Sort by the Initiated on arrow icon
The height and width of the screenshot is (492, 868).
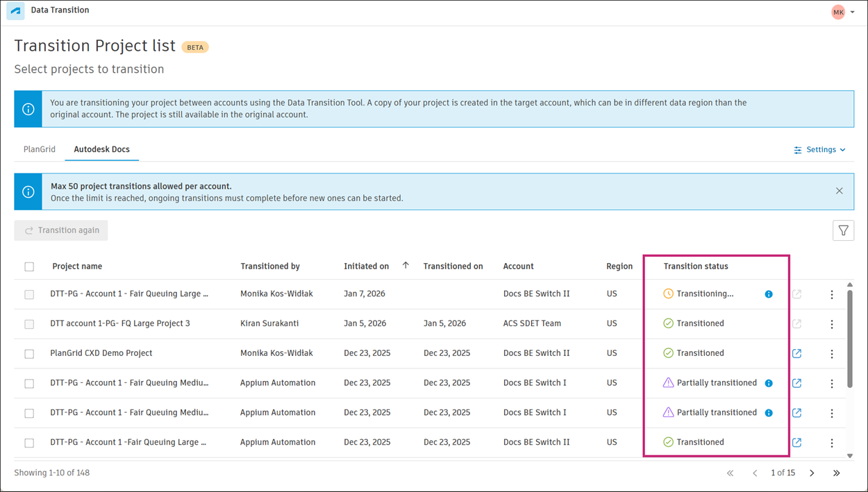[x=406, y=266]
